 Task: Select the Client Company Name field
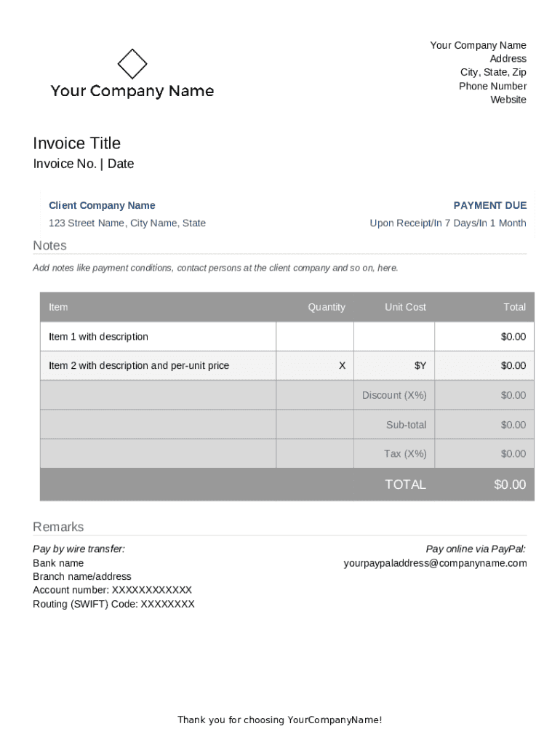tap(102, 206)
